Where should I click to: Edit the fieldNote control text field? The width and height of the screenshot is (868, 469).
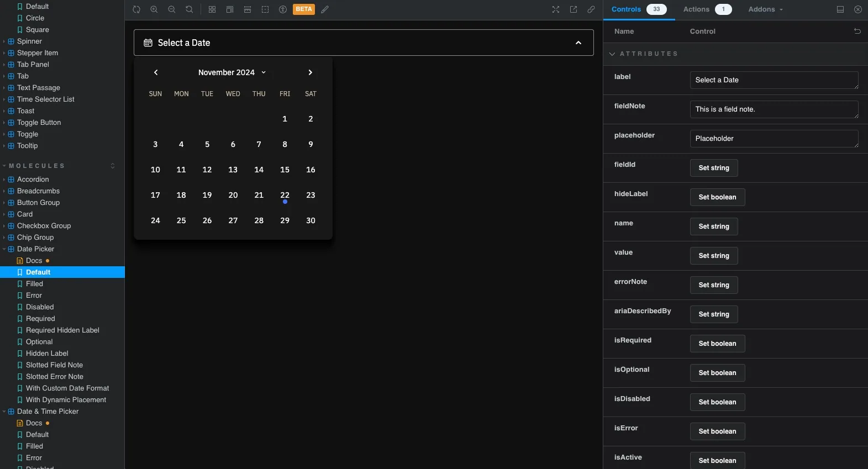774,109
